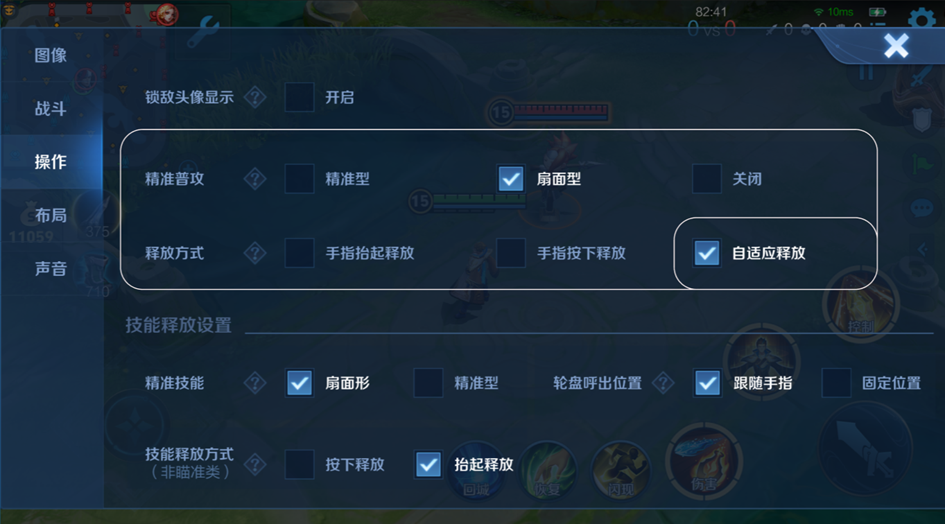
Task: Toggle 自适应释放 checkbox
Action: (x=707, y=253)
